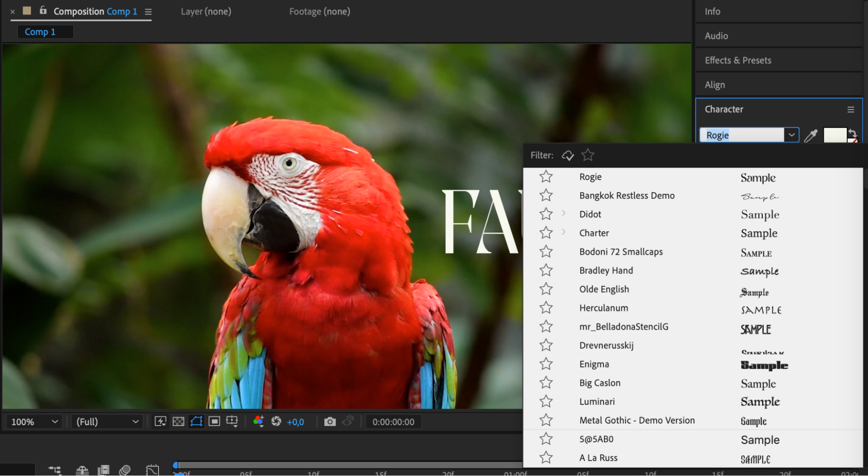Expand the Didot font family
868x476 pixels.
pyautogui.click(x=564, y=213)
